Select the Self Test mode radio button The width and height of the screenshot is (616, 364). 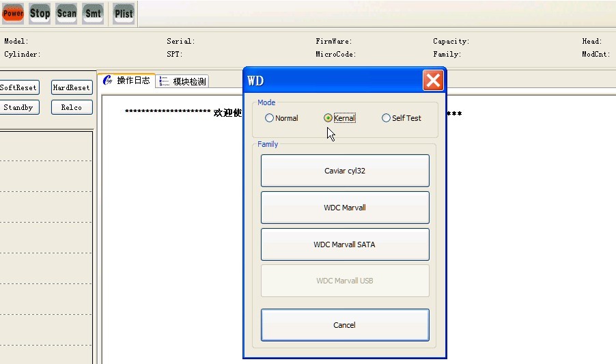pos(401,117)
